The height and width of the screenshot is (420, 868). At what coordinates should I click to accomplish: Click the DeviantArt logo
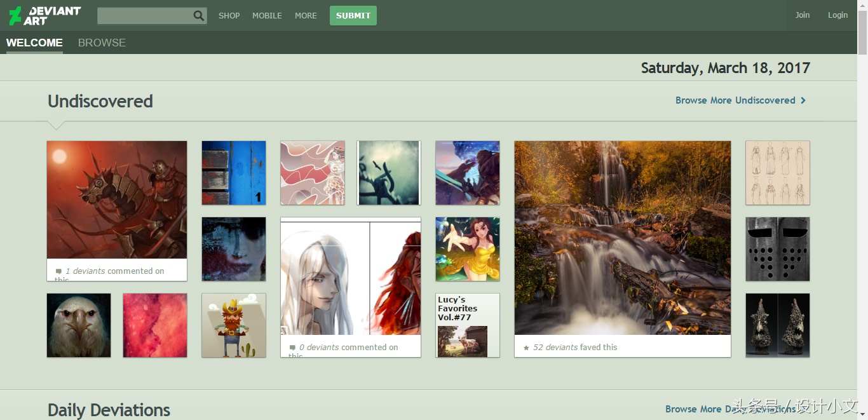44,16
